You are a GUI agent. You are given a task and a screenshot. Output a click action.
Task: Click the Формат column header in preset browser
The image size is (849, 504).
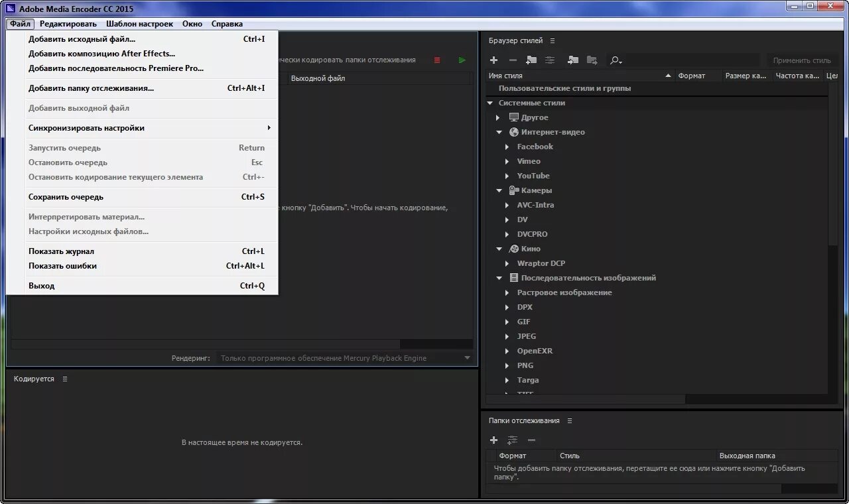tap(698, 76)
